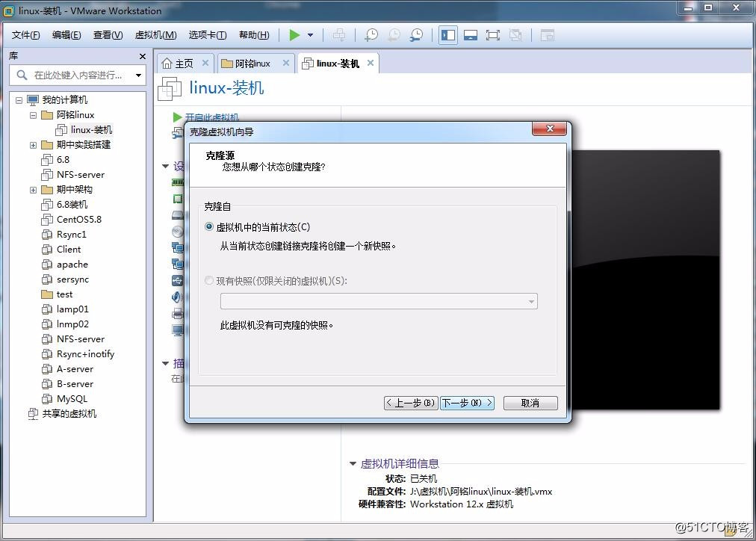Close the 主页 tab
This screenshot has width=756, height=541.
coord(205,64)
